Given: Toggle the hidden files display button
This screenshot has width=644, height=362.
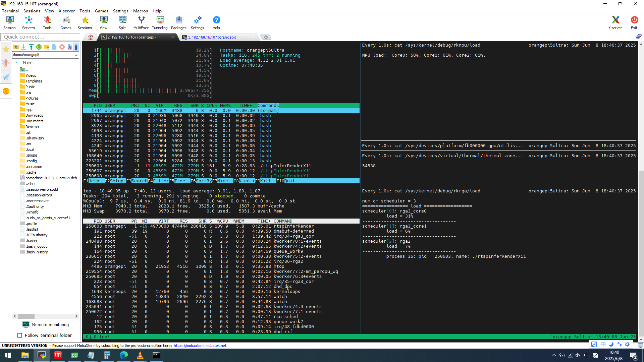Looking at the screenshot, I should point(76,47).
